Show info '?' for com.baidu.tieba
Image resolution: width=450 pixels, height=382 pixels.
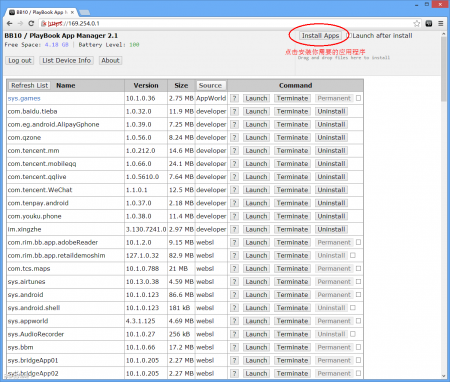[x=234, y=111]
